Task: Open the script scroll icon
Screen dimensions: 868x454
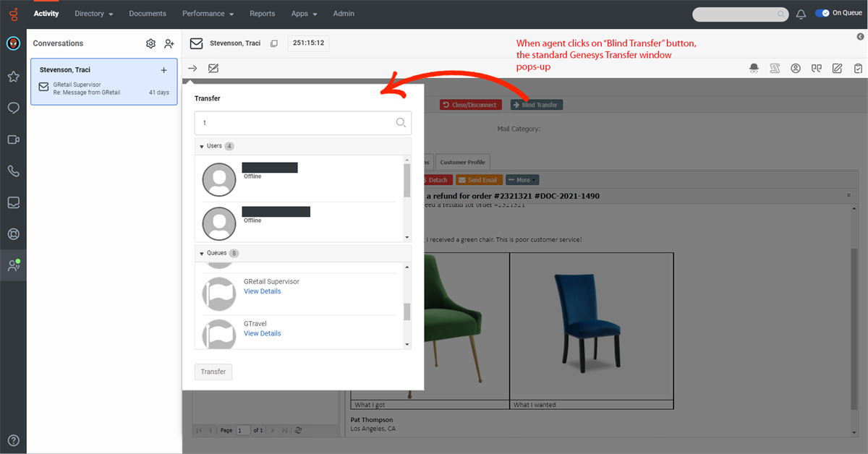Action: (775, 69)
